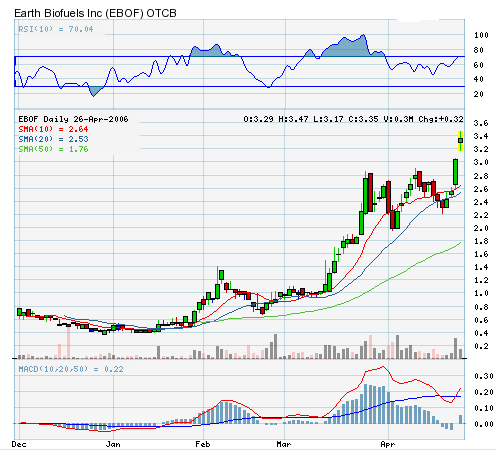Click the RSI axis value "100"
The image size is (496, 457).
[481, 35]
